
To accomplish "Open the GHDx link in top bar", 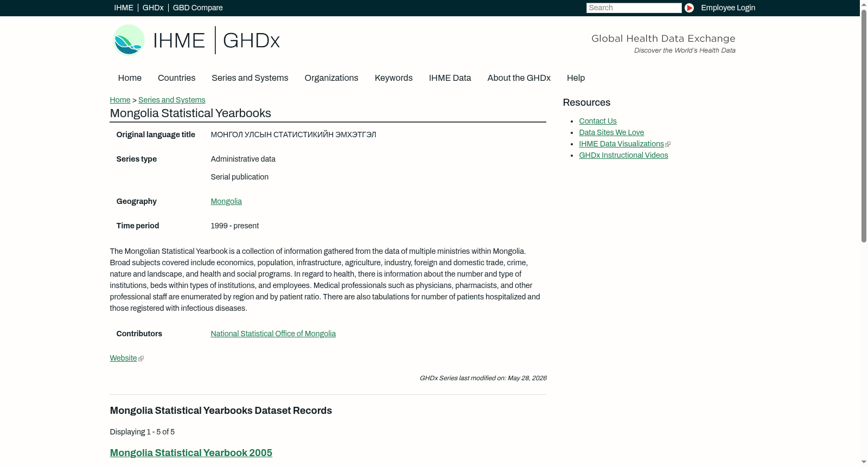I will click(x=153, y=8).
